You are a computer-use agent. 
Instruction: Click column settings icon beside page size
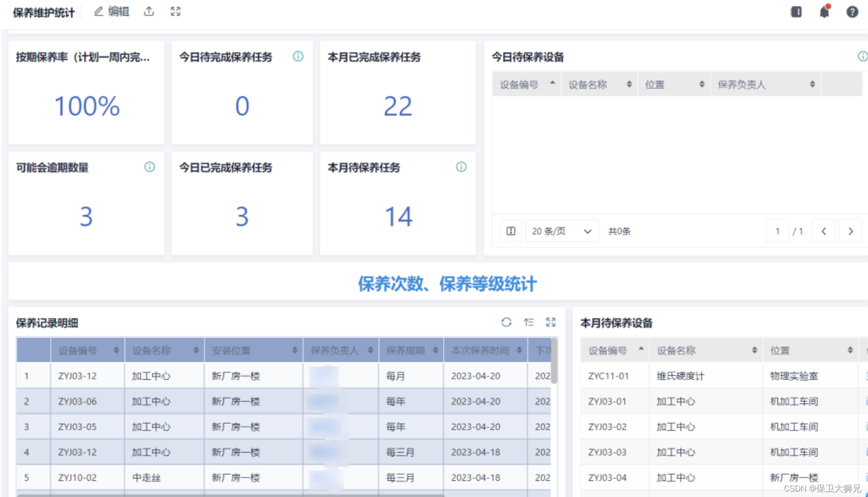(511, 231)
